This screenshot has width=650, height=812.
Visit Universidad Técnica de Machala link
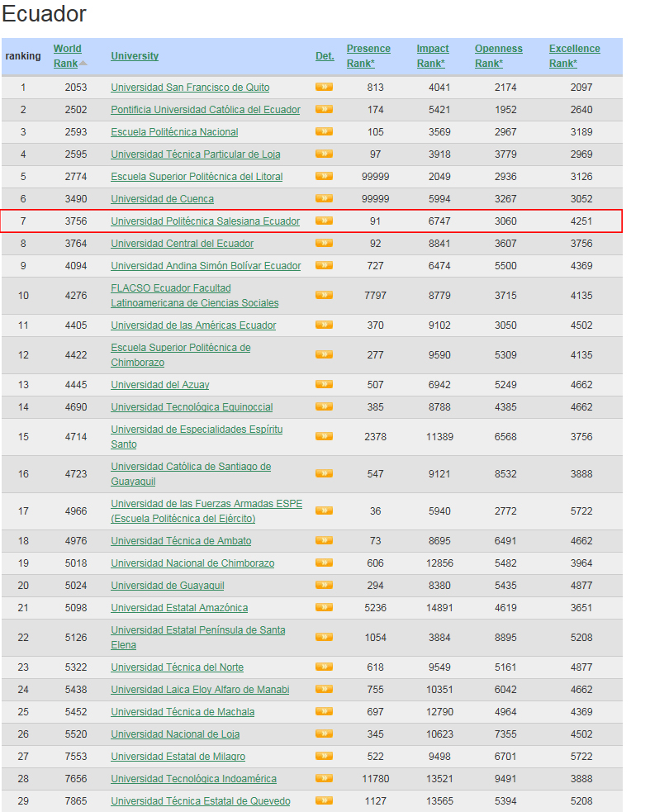click(183, 711)
